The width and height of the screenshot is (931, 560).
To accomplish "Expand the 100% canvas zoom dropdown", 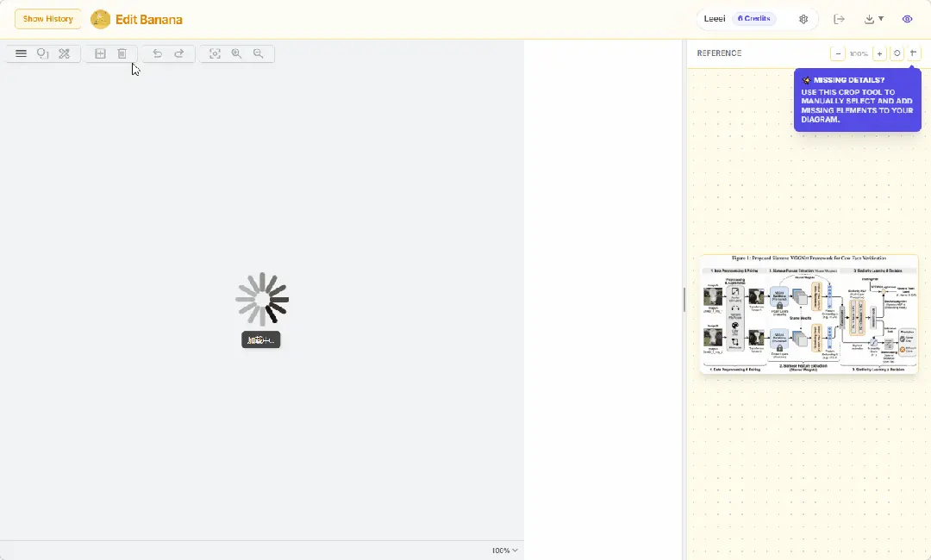I will point(505,551).
